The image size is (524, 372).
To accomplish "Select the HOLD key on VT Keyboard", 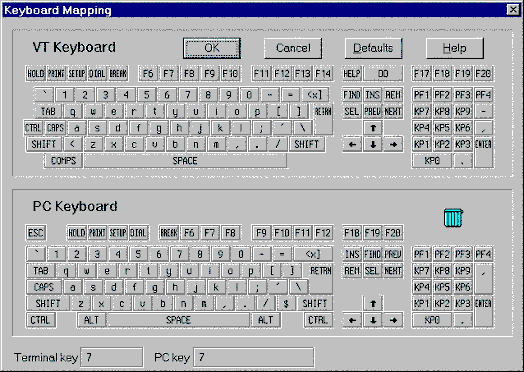I will [36, 74].
